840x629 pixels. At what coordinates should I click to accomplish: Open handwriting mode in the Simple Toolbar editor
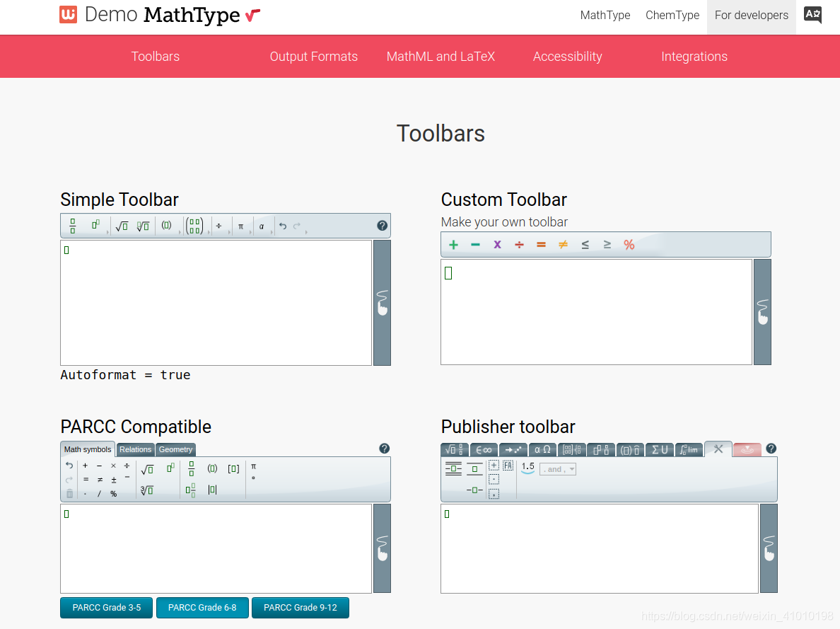[x=382, y=302]
